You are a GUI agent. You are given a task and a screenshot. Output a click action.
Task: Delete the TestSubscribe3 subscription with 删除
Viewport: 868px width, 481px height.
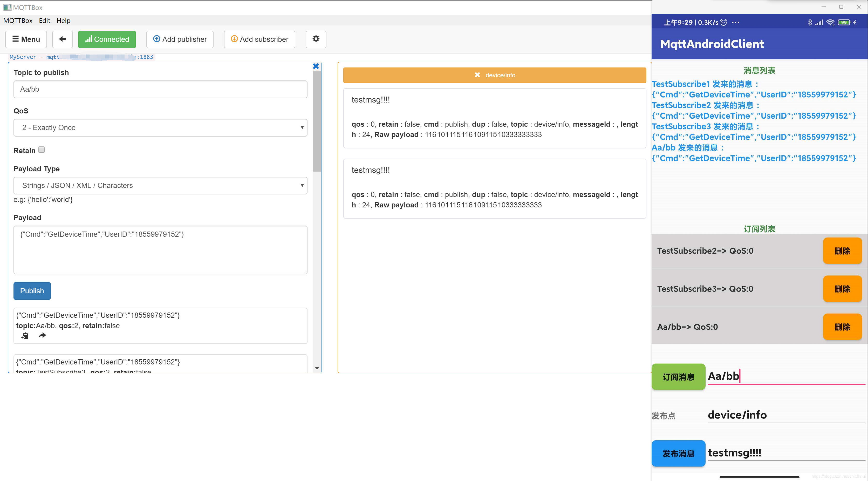point(842,289)
